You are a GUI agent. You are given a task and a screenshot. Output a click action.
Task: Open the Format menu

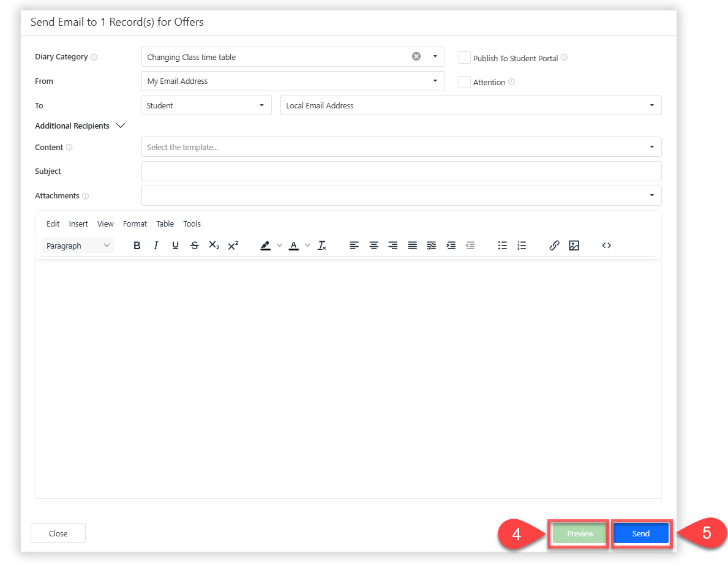coord(135,224)
